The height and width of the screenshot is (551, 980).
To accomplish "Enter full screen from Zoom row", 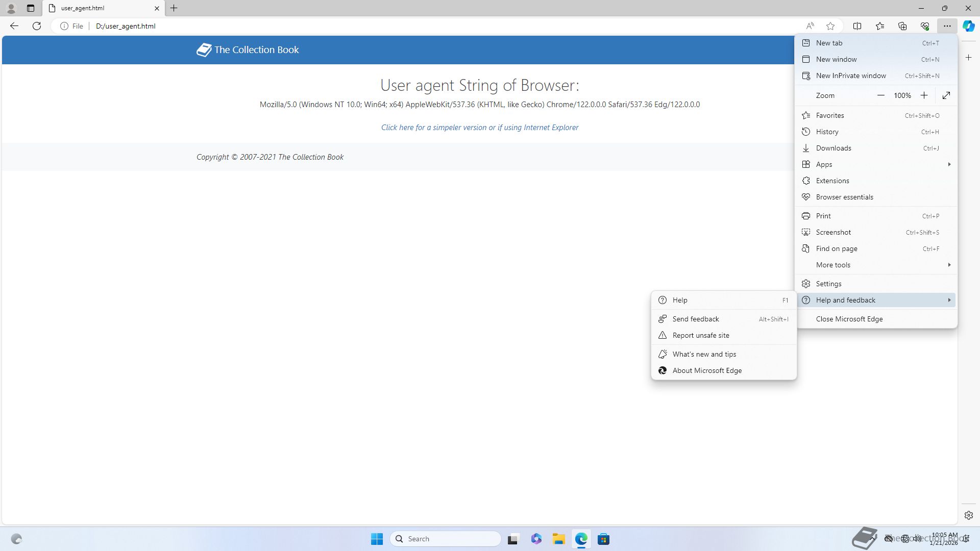I will [x=946, y=95].
